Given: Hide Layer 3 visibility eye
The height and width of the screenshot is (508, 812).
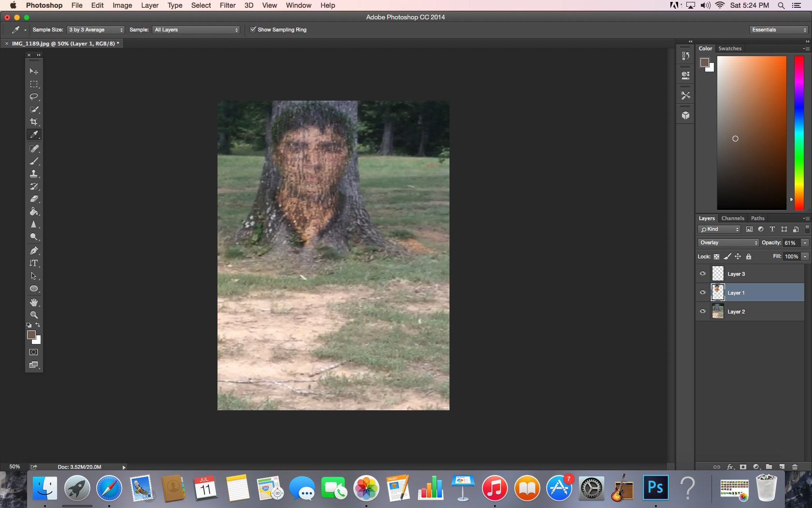Looking at the screenshot, I should coord(703,273).
